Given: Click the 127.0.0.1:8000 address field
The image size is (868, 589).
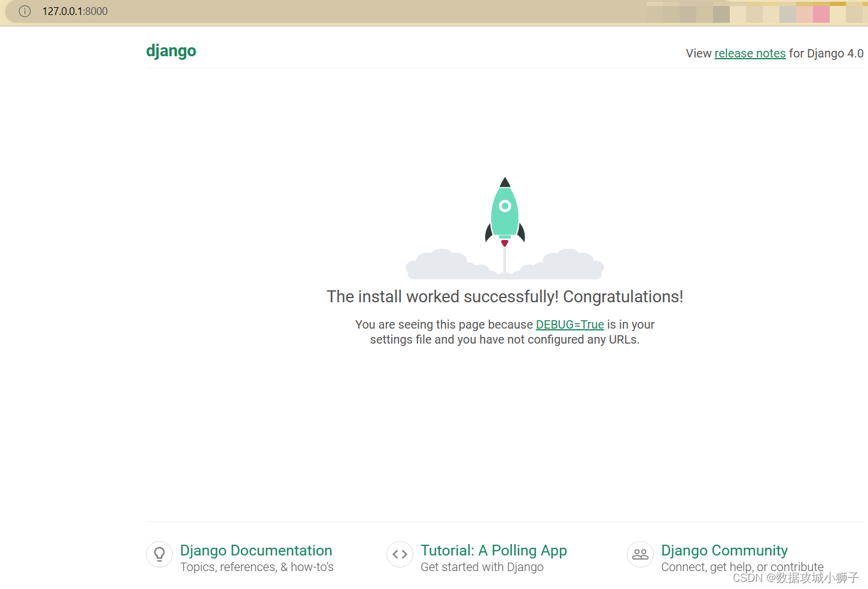Looking at the screenshot, I should coord(75,11).
